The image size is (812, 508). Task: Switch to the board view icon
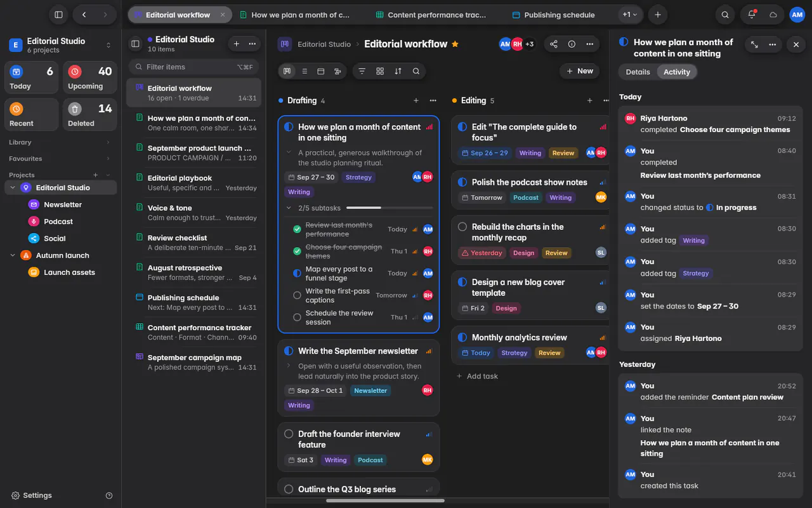[287, 71]
